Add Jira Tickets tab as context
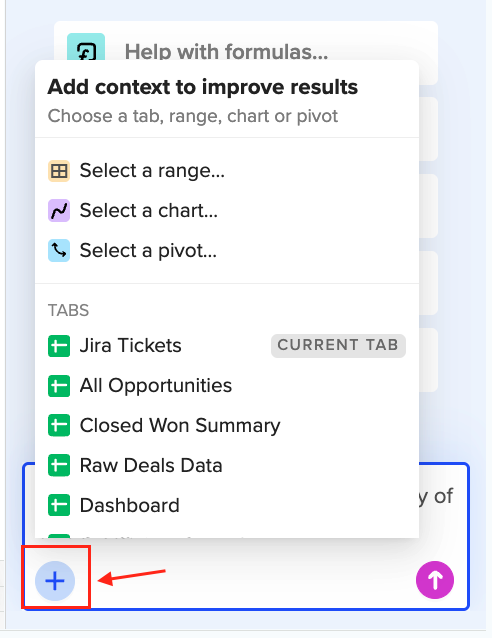The image size is (492, 638). point(227,346)
